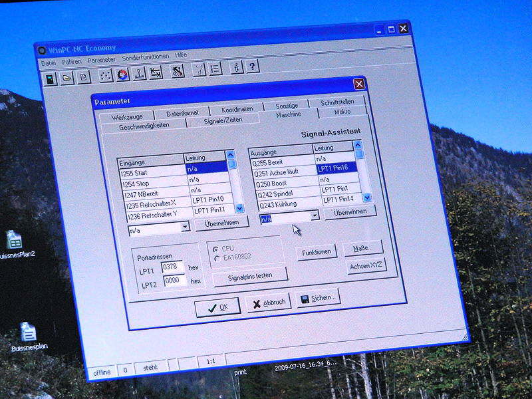This screenshot has height=399, width=532.
Task: Click the wrench toolbar icon
Action: pyautogui.click(x=199, y=70)
